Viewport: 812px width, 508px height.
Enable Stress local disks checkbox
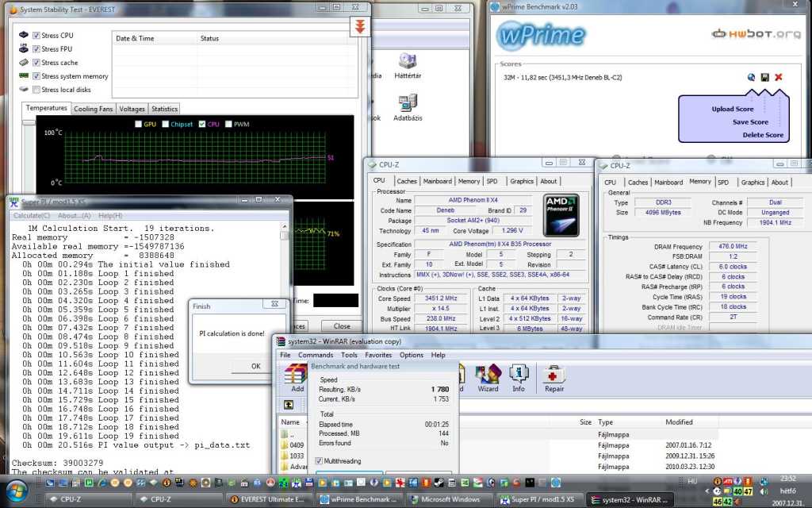(36, 89)
